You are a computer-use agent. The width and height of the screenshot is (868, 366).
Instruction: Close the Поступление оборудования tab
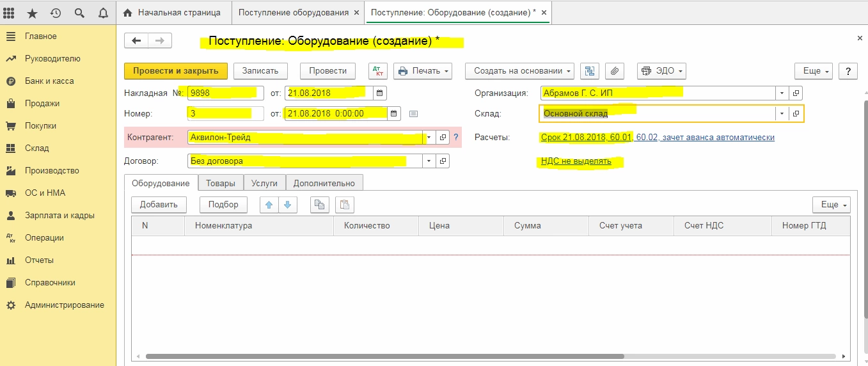pyautogui.click(x=357, y=13)
